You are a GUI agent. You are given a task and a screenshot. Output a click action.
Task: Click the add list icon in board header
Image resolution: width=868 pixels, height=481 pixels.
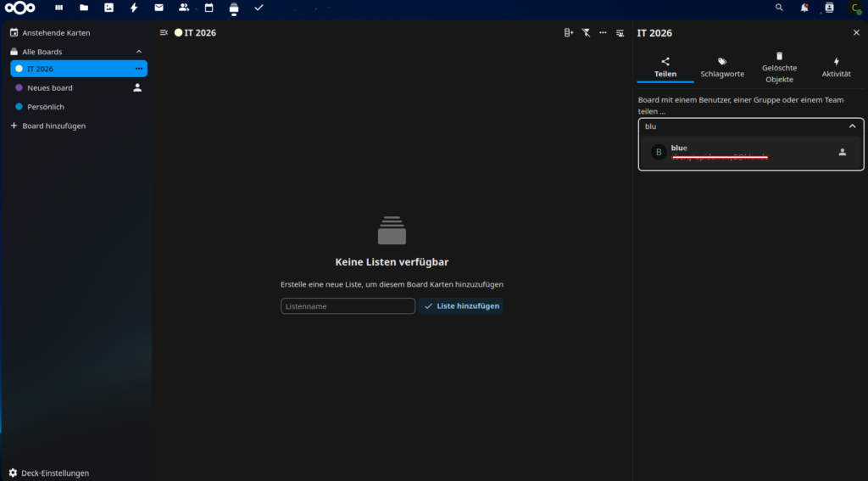point(569,32)
